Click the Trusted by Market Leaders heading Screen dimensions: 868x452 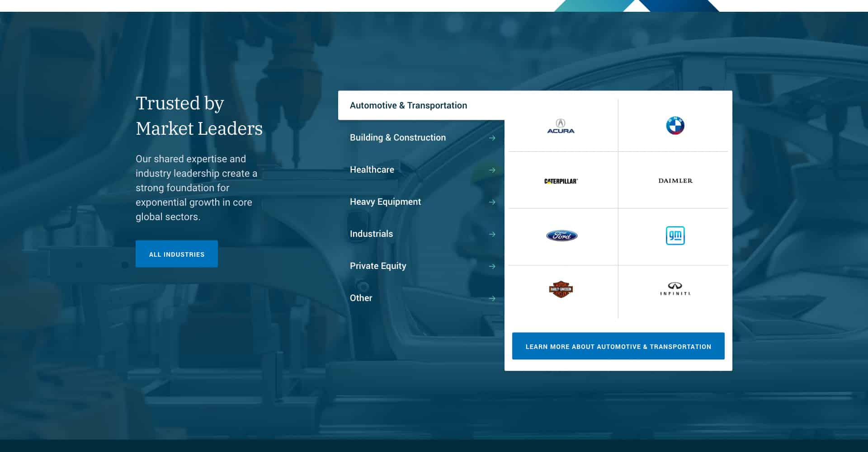[199, 116]
